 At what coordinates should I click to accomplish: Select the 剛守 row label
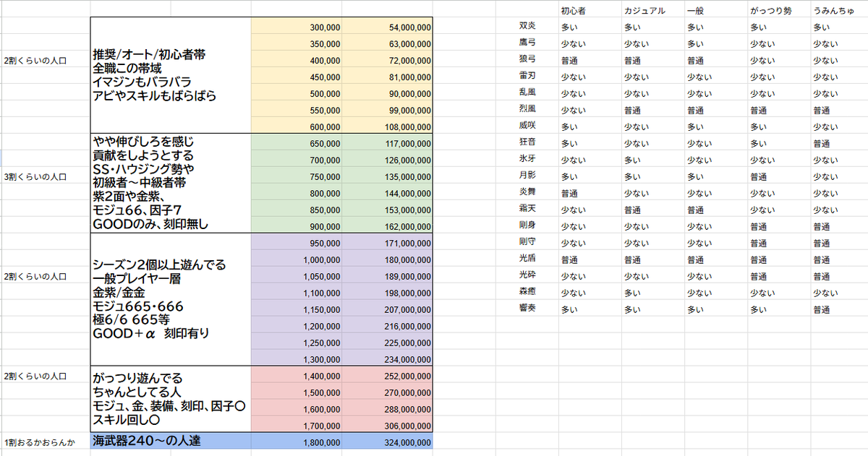tap(527, 243)
